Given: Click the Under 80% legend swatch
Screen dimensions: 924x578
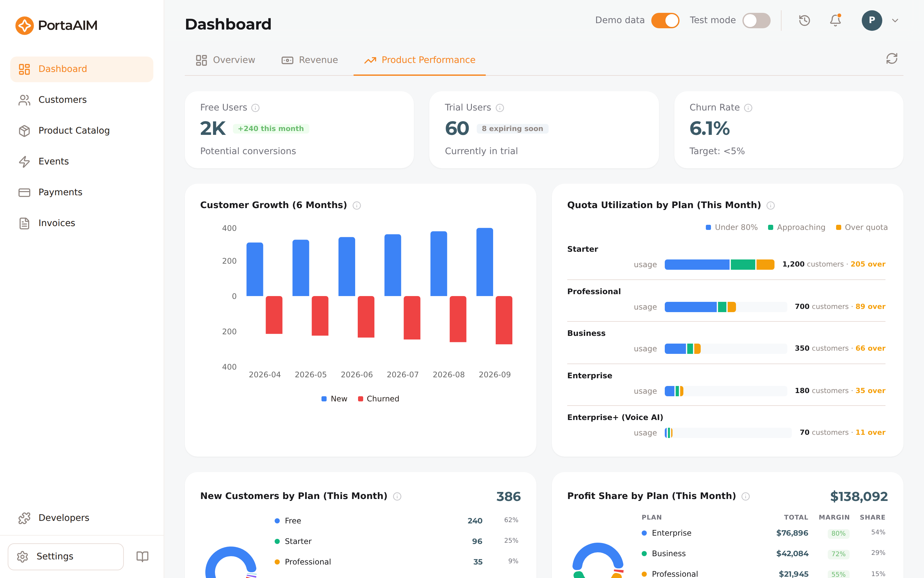Looking at the screenshot, I should tap(708, 227).
